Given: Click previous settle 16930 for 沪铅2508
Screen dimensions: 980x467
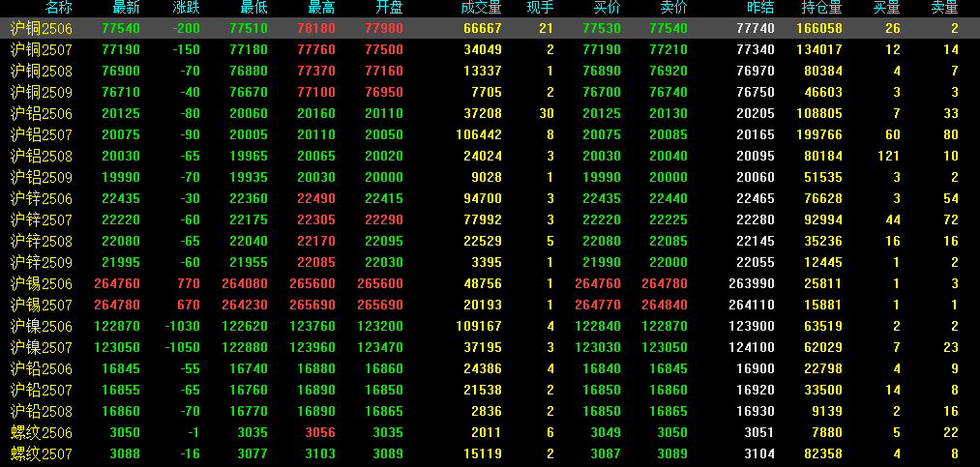Looking at the screenshot, I should 755,412.
